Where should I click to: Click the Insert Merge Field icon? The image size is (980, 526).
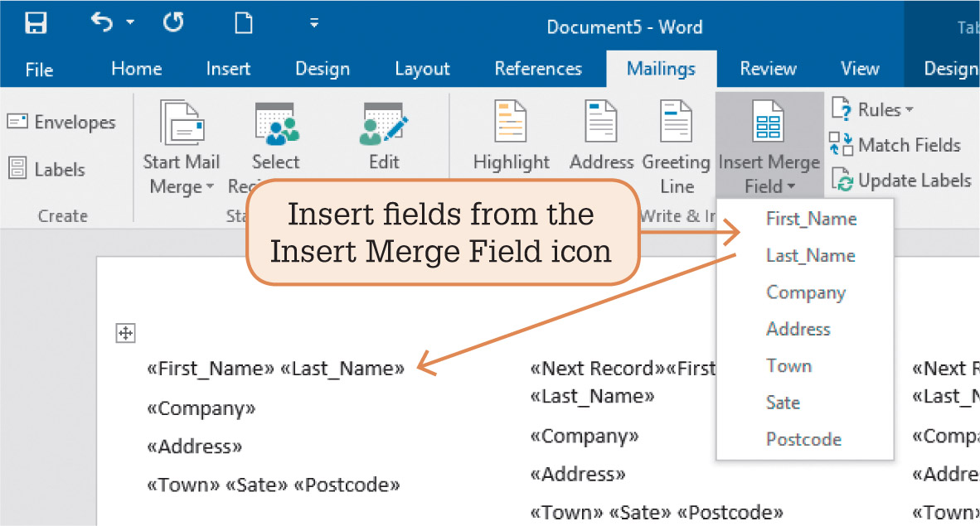click(768, 121)
